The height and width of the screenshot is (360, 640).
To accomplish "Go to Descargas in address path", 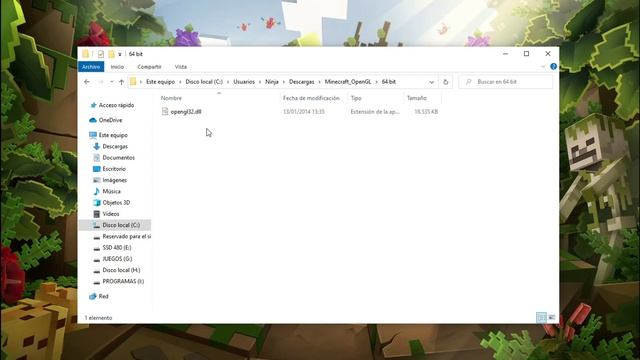I will coord(302,82).
